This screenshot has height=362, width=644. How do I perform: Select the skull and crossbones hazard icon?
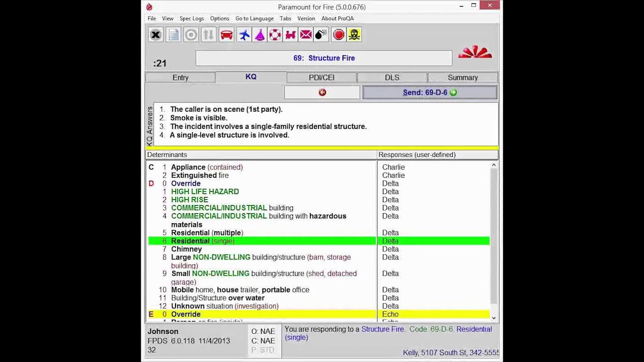354,35
